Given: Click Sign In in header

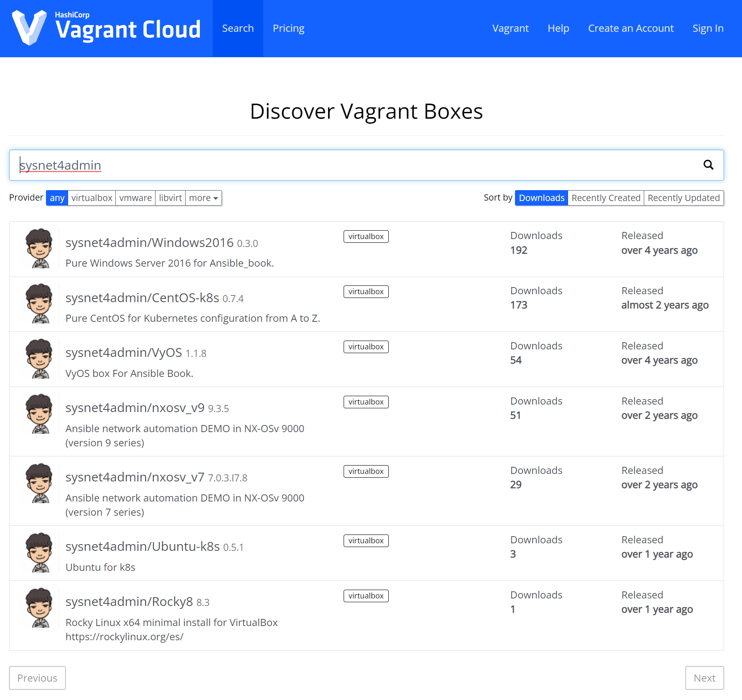Looking at the screenshot, I should tap(708, 28).
